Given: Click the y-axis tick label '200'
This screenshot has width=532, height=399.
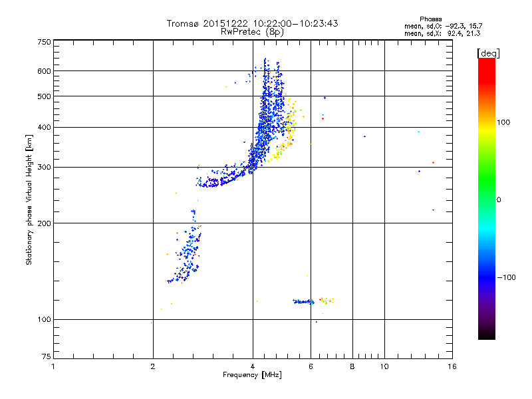Looking at the screenshot, I should (x=44, y=223).
